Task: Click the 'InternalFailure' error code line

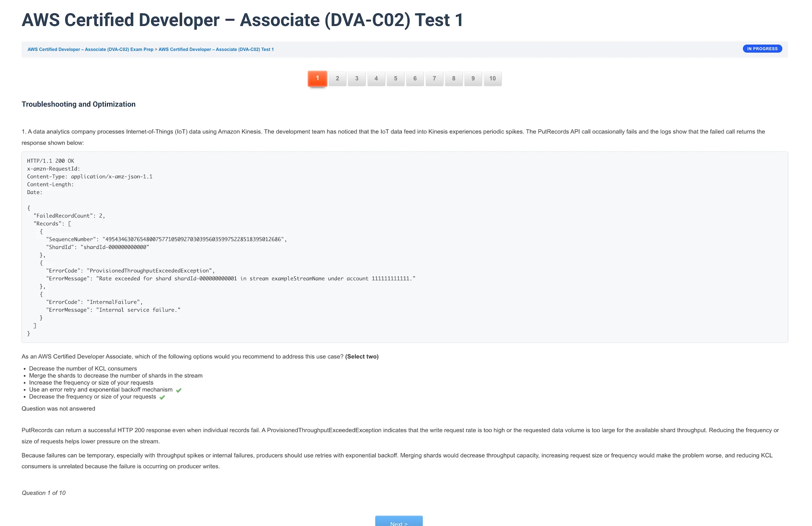Action: 94,302
